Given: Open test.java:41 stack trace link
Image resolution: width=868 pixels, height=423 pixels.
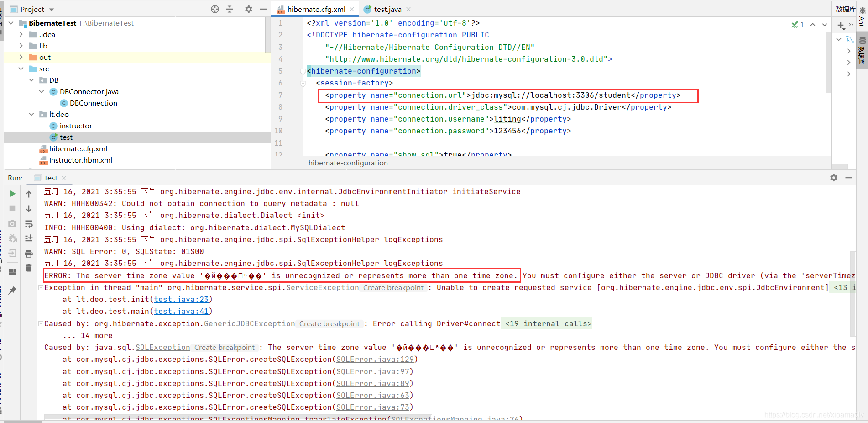Looking at the screenshot, I should [x=181, y=312].
